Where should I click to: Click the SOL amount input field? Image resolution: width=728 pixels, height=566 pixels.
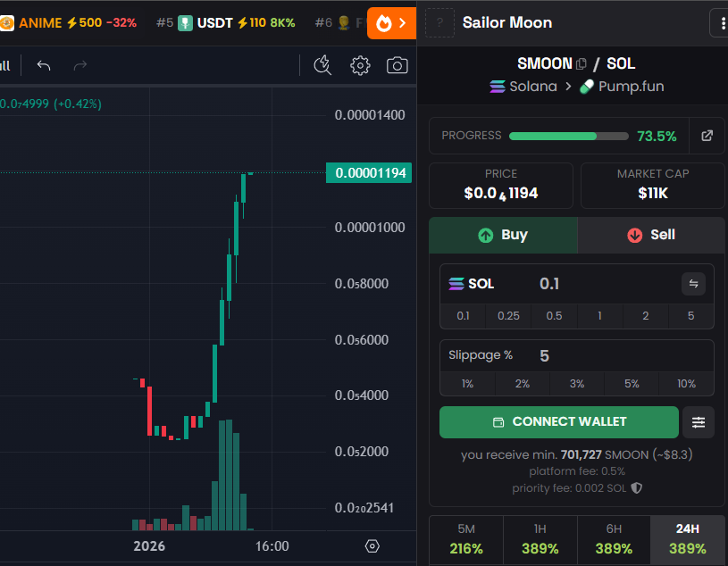tap(549, 284)
